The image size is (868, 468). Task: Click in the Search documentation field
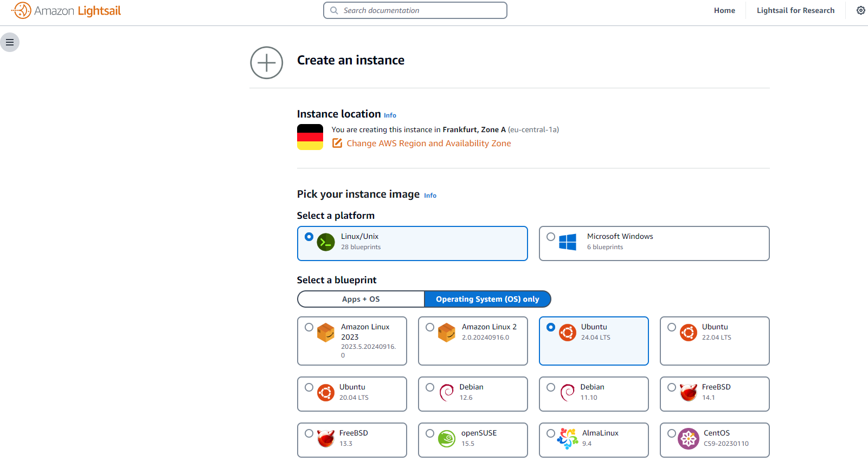(415, 10)
